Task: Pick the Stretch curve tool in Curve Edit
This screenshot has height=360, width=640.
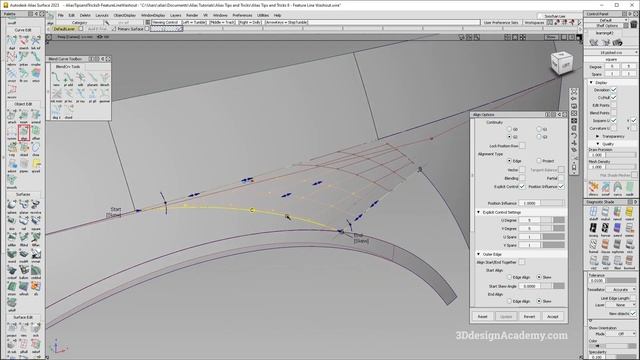Action: click(24, 42)
